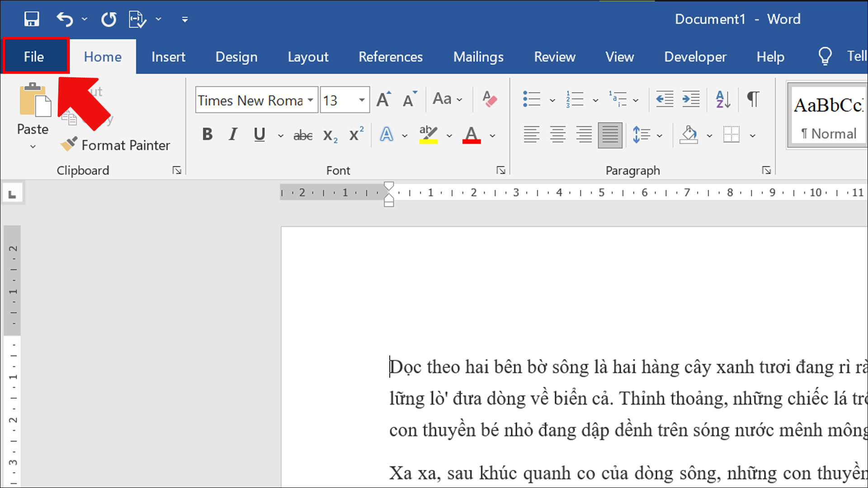Viewport: 868px width, 488px height.
Task: Open the Font dialog box launcher
Action: coord(500,170)
